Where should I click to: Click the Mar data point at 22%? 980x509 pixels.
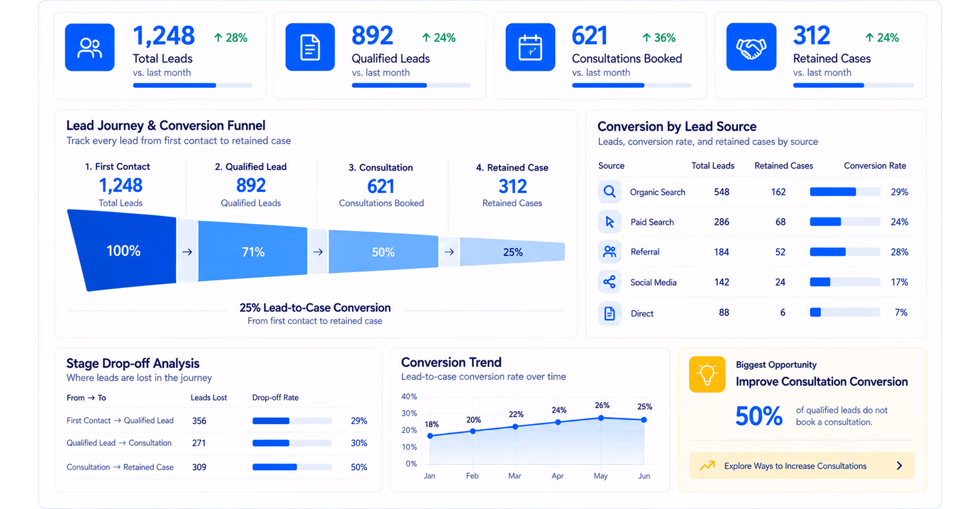pyautogui.click(x=515, y=427)
